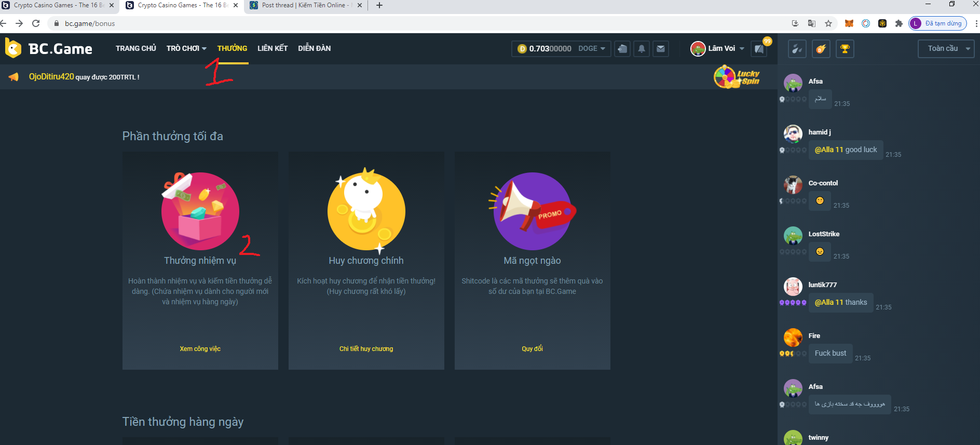Image resolution: width=980 pixels, height=445 pixels.
Task: Click the Huy chương chính medal image
Action: (366, 211)
